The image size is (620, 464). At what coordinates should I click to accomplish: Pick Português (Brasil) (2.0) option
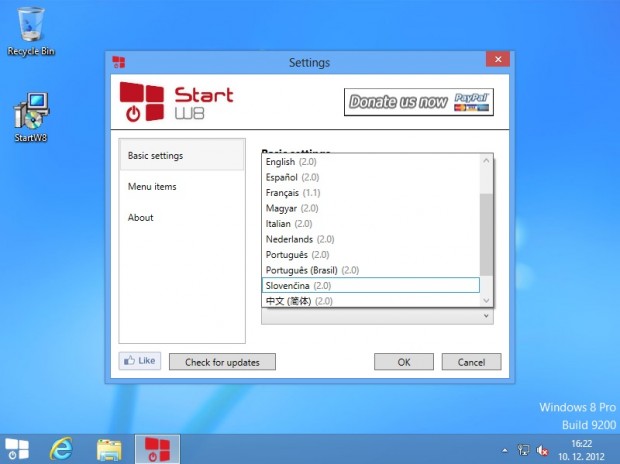371,270
